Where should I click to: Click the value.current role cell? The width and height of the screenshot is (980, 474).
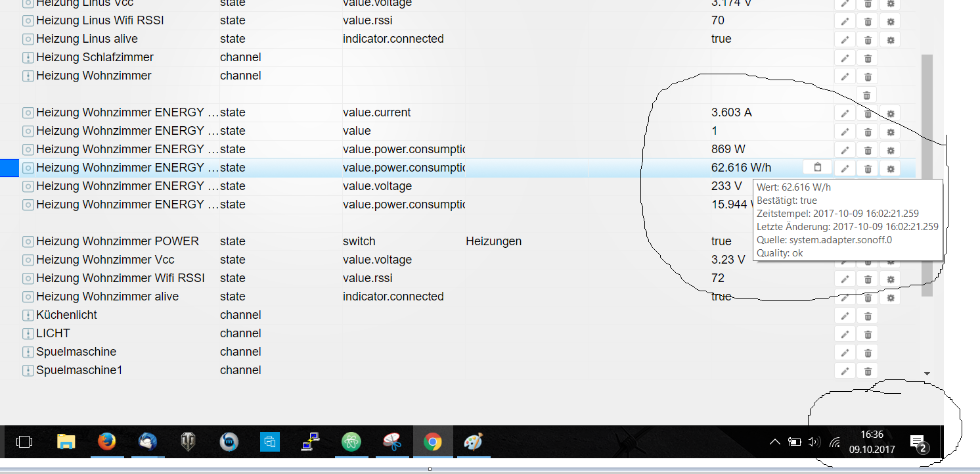[x=377, y=112]
